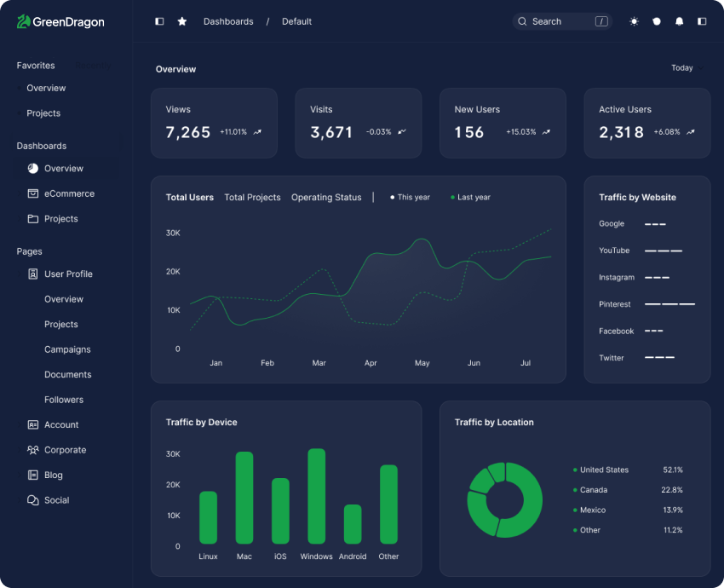This screenshot has width=724, height=588.
Task: Click the Social chat bubbles icon
Action: [x=33, y=500]
